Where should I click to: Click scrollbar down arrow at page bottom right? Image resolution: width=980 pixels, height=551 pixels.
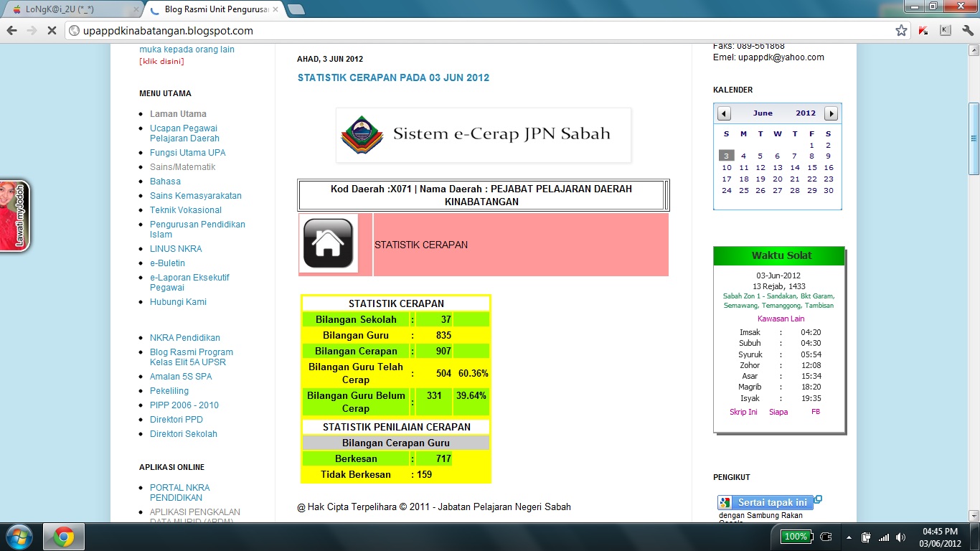click(974, 515)
